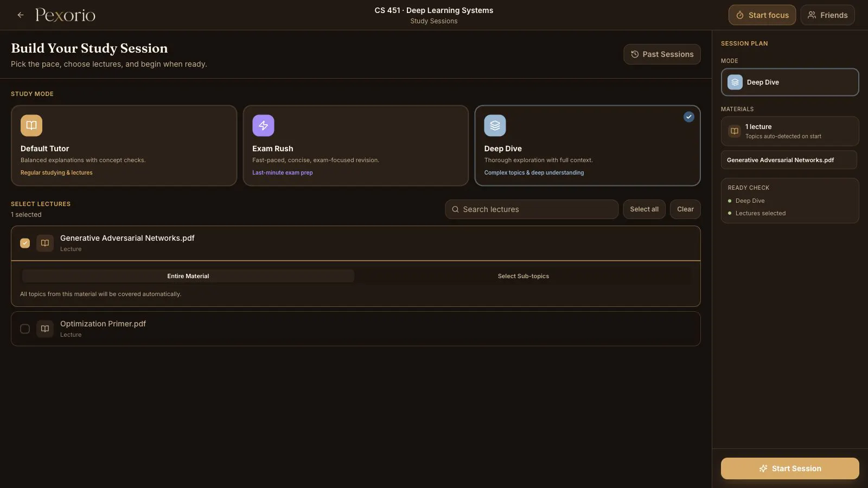Click the 'Regular studying & lectures' tag
Screen dimensions: 868x488
[x=56, y=172]
